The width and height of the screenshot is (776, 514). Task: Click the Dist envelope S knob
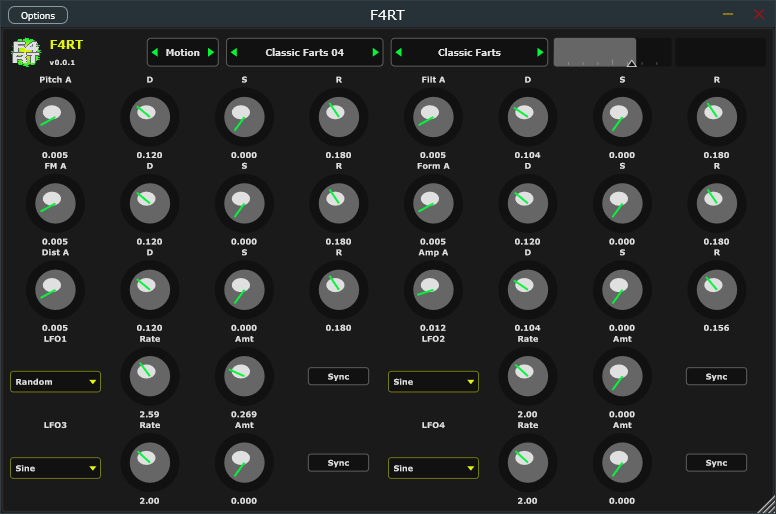244,290
